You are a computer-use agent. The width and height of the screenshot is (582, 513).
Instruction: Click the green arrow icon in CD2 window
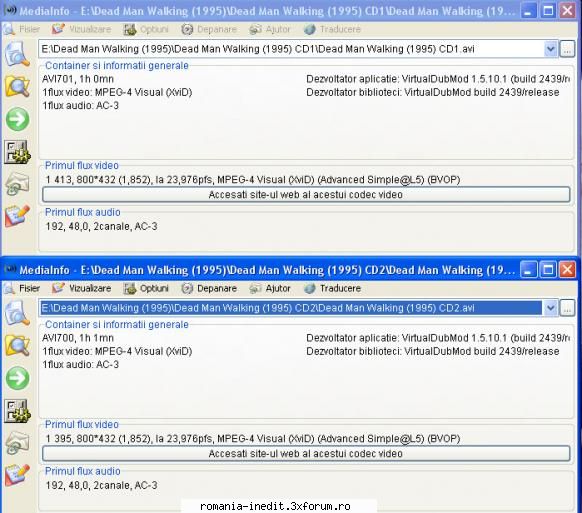tap(17, 378)
